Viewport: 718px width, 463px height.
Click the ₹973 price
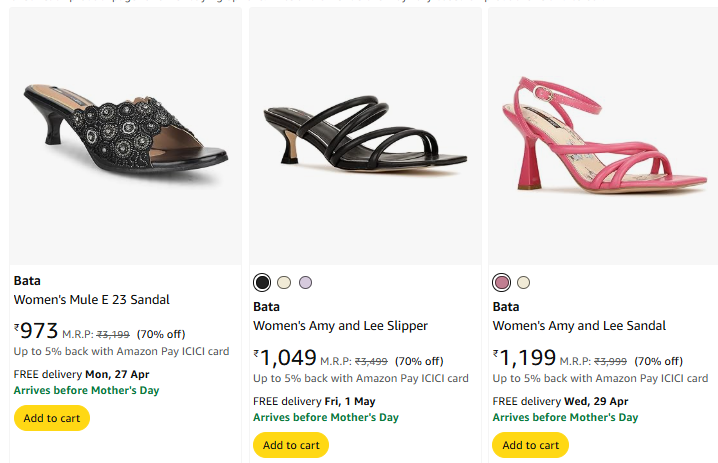[37, 331]
